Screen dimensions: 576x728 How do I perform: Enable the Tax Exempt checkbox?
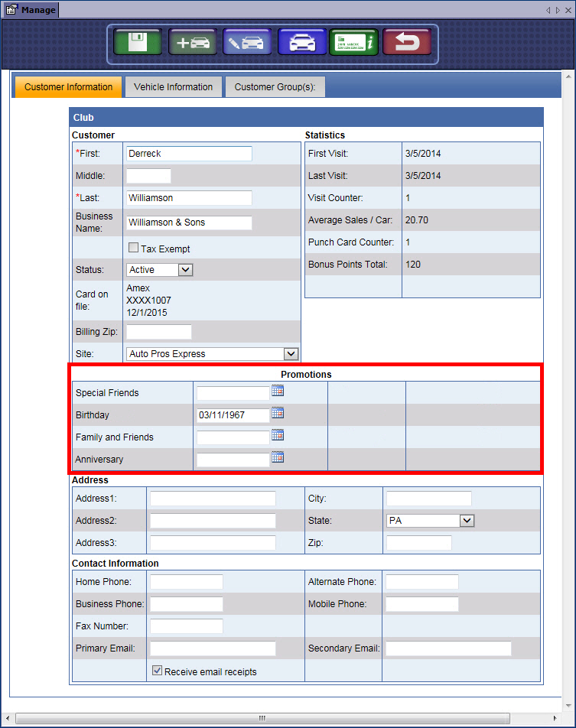[133, 249]
